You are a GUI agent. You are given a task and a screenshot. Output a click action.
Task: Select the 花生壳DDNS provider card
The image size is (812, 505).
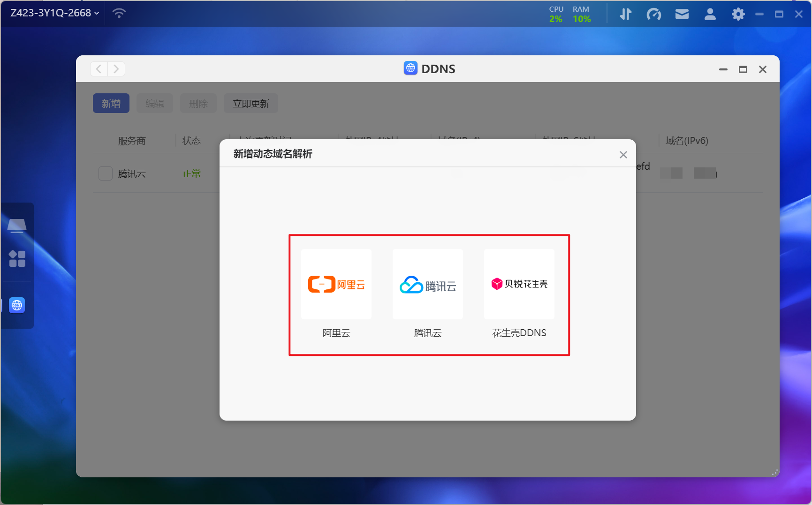[519, 284]
